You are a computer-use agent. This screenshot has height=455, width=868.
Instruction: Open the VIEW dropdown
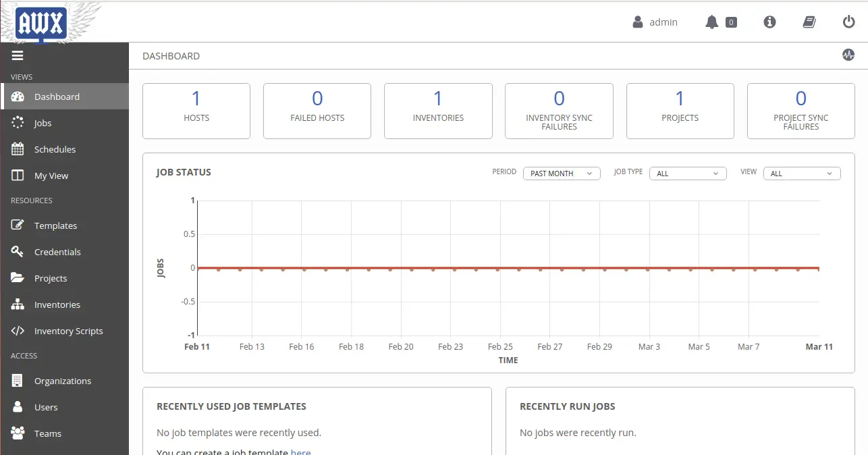point(801,173)
